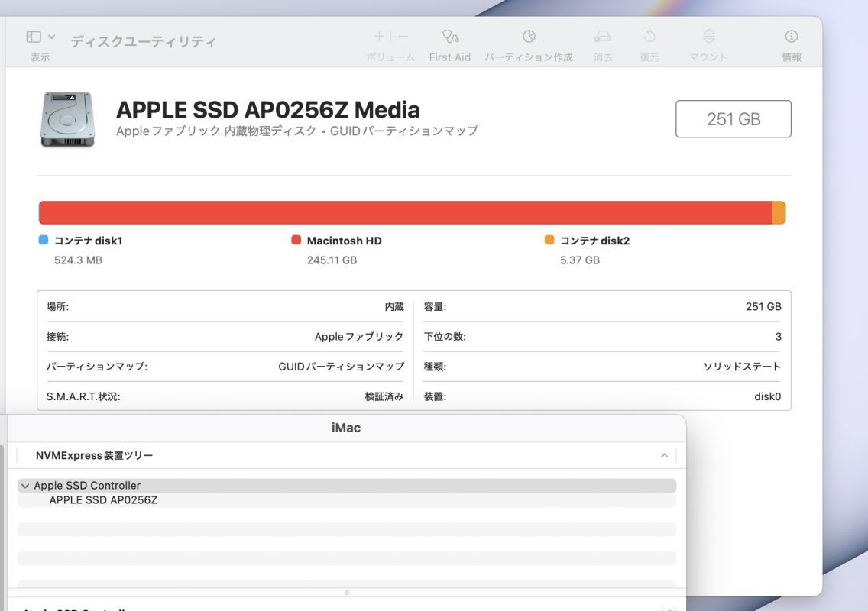This screenshot has height=611, width=868.
Task: Click the disk subtitle under the title
Action: (297, 131)
